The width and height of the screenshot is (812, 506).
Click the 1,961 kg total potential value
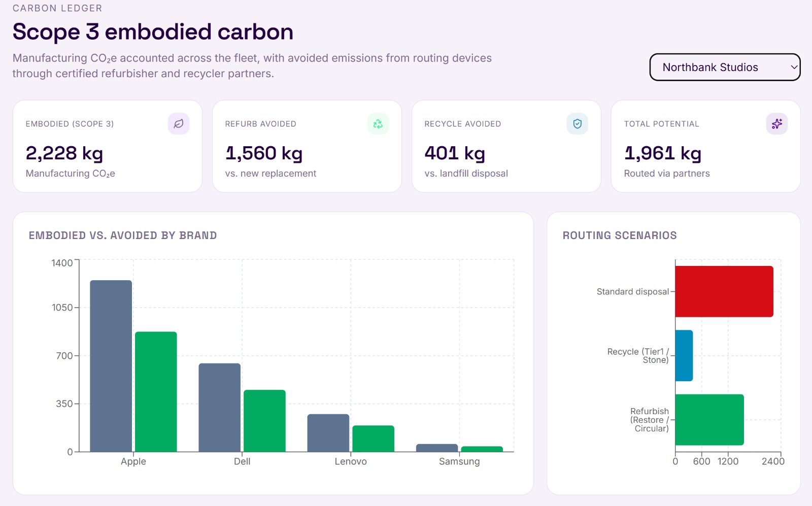coord(663,153)
